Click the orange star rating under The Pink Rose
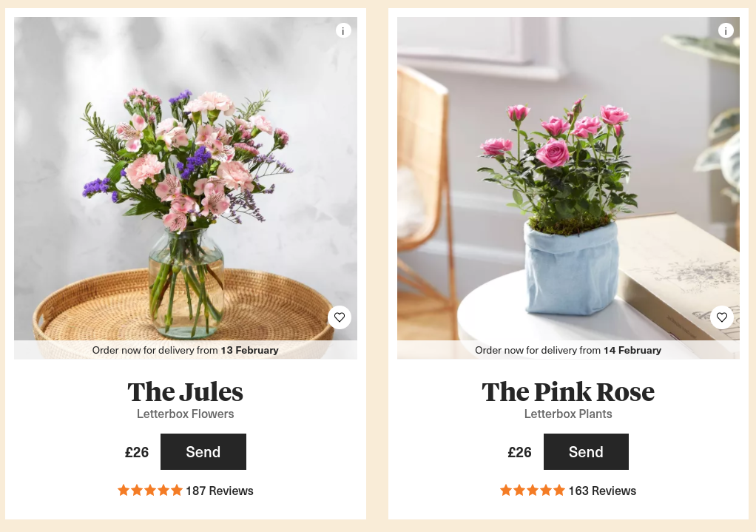This screenshot has height=532, width=756. click(x=533, y=491)
